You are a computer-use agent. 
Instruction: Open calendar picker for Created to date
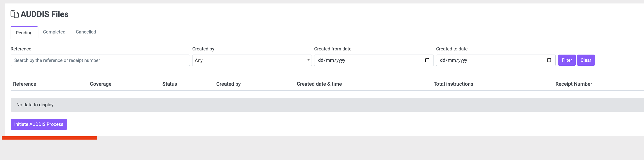coord(549,60)
